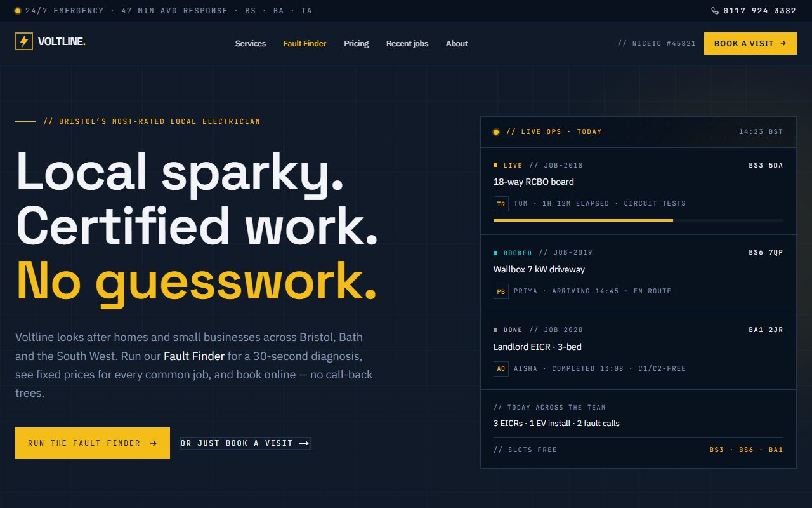This screenshot has height=508, width=812.
Task: Call phone number 0117 924 3382
Action: [x=759, y=11]
